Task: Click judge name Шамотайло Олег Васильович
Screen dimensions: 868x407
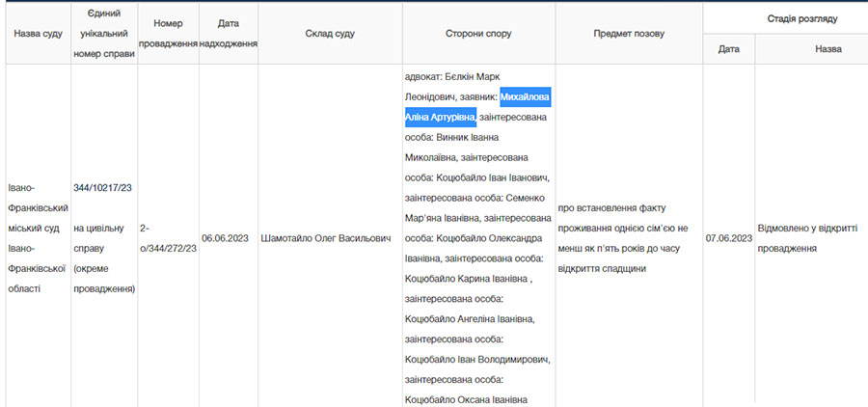Action: click(x=325, y=237)
